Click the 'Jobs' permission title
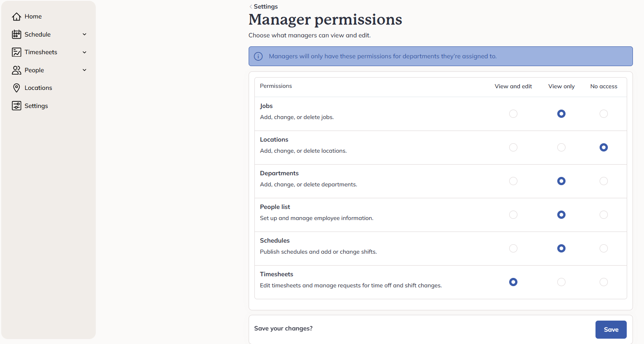The width and height of the screenshot is (644, 344). tap(266, 106)
